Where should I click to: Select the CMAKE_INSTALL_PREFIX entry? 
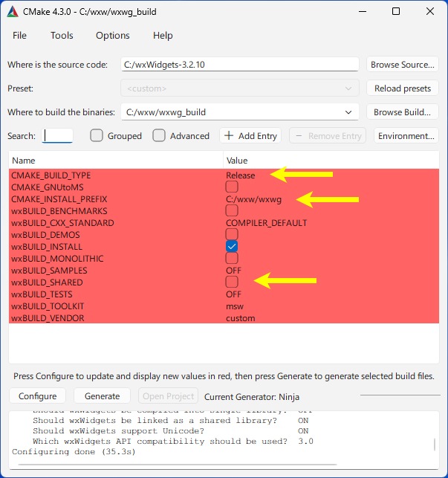click(59, 199)
